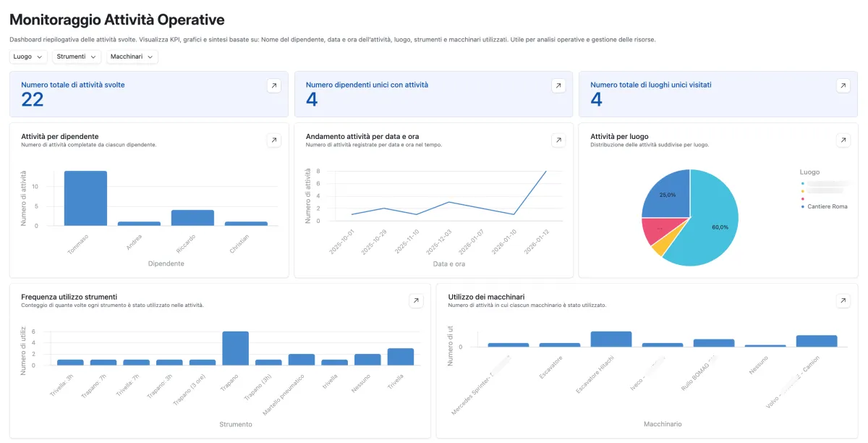868x443 pixels.
Task: Click the light blue legend dot under Luogo
Action: pyautogui.click(x=803, y=184)
